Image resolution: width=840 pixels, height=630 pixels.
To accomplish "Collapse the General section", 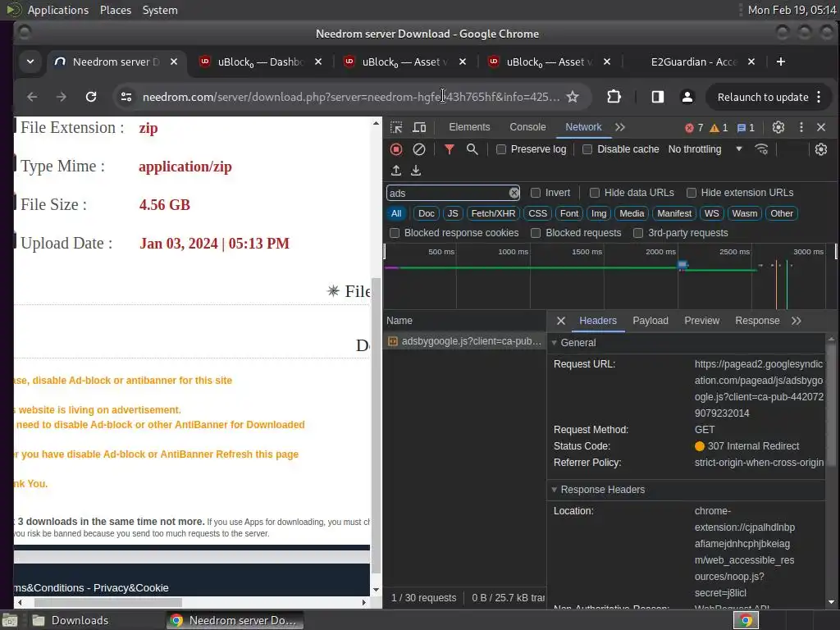I will coord(555,343).
